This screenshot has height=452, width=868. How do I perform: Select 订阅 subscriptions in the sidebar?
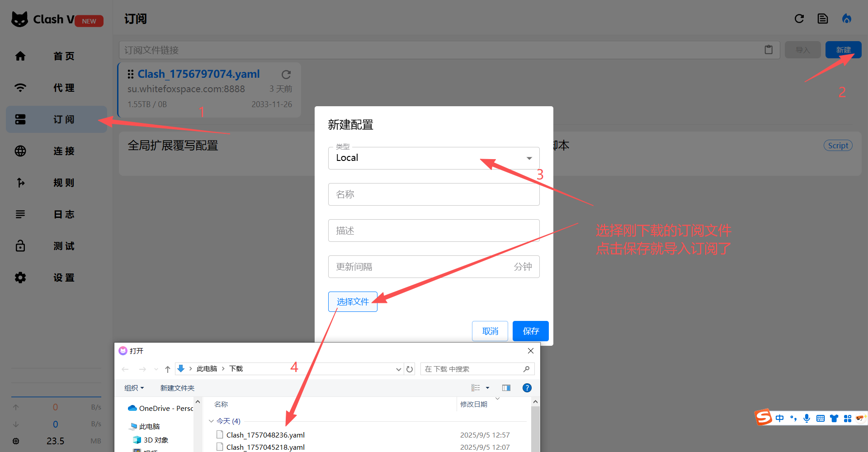(57, 119)
